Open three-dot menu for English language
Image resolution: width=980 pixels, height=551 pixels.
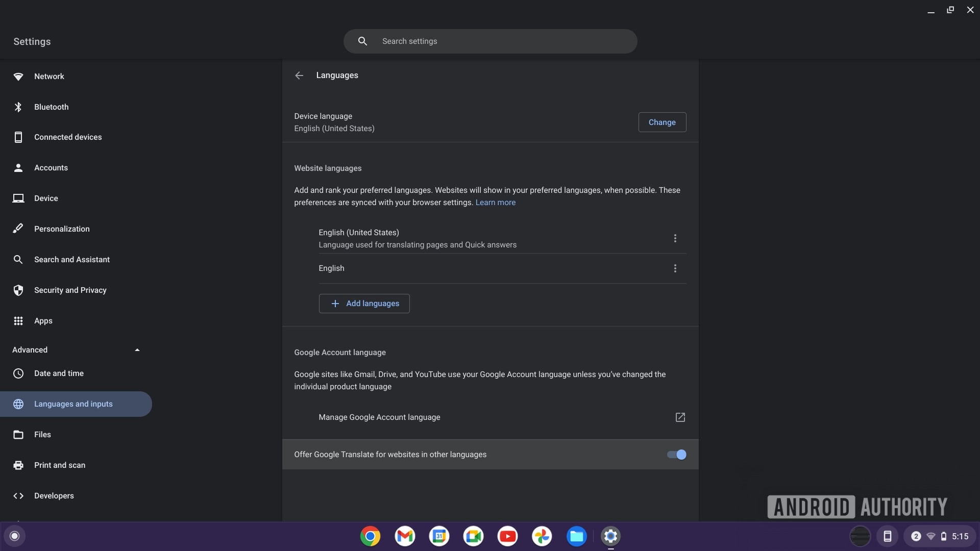675,268
